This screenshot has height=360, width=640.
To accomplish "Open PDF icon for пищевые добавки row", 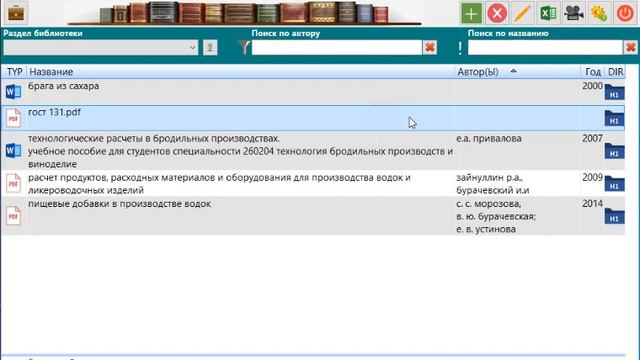I will pyautogui.click(x=13, y=216).
